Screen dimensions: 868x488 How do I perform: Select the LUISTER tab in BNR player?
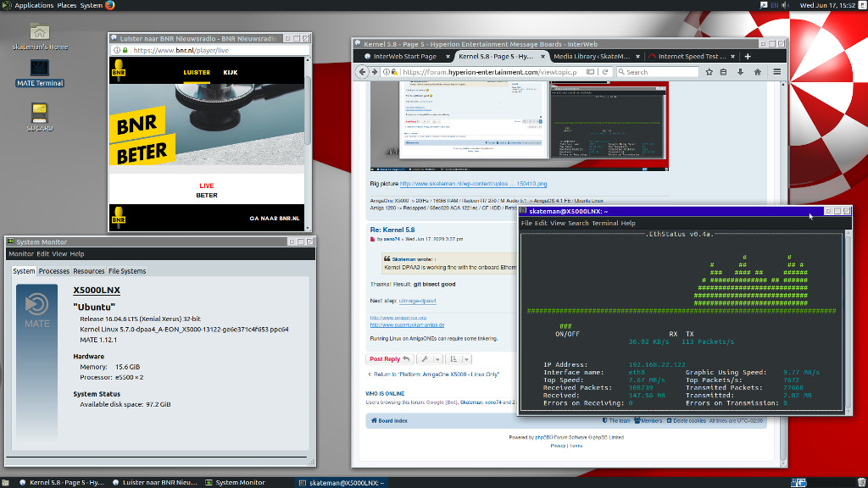197,73
